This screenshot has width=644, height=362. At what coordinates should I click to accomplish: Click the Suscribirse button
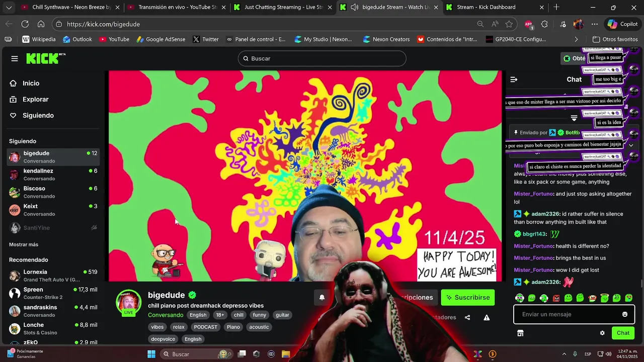(468, 298)
